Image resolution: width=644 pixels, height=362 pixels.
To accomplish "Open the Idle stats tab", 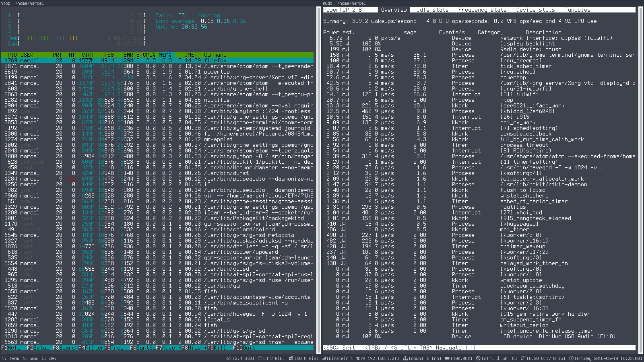I will [433, 10].
